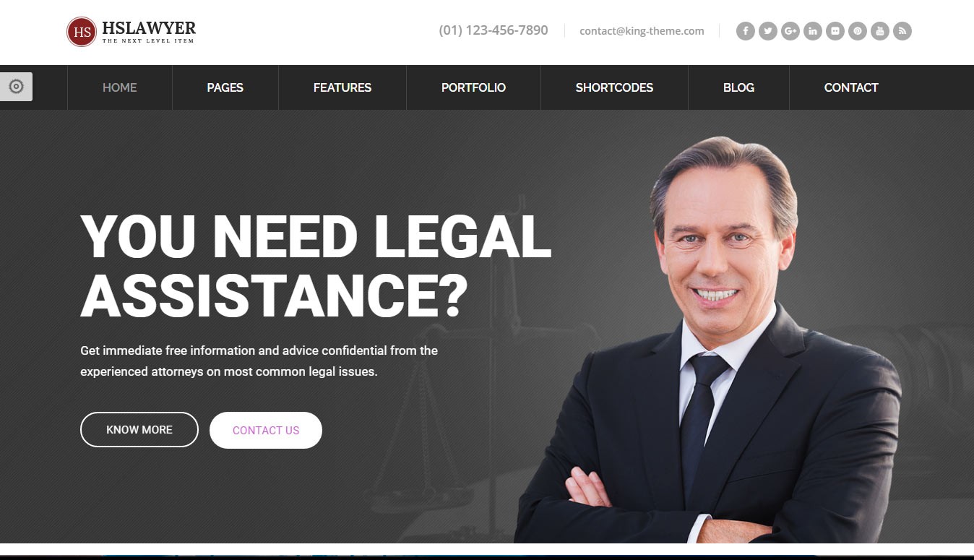
Task: Open the FEATURES menu
Action: coord(342,87)
